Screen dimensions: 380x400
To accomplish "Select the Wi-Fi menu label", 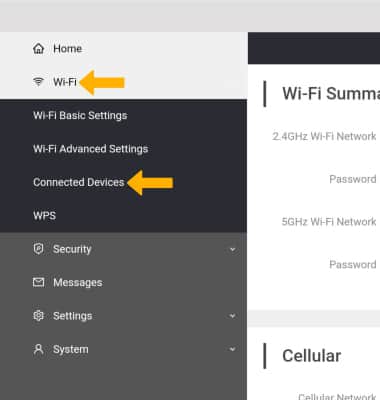I will point(65,82).
